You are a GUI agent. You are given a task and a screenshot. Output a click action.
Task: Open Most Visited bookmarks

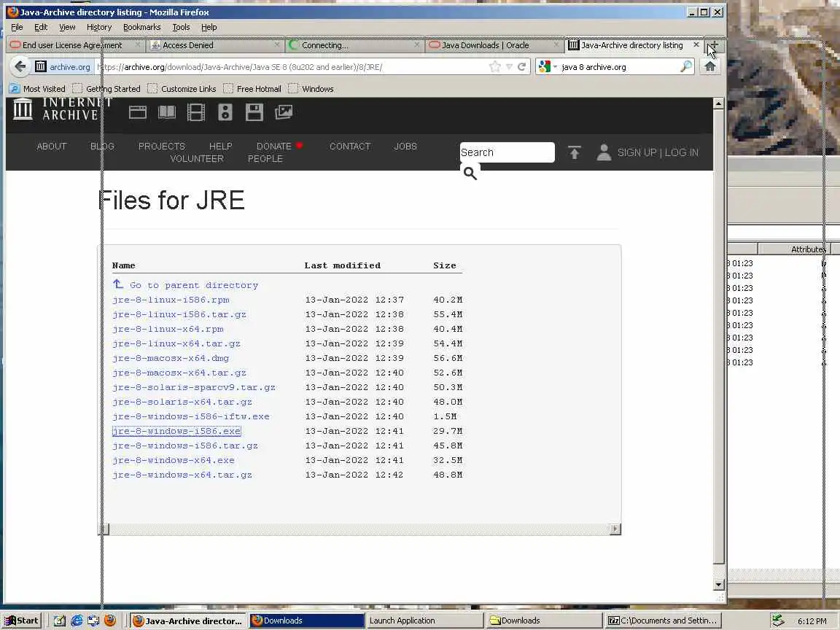pyautogui.click(x=37, y=89)
